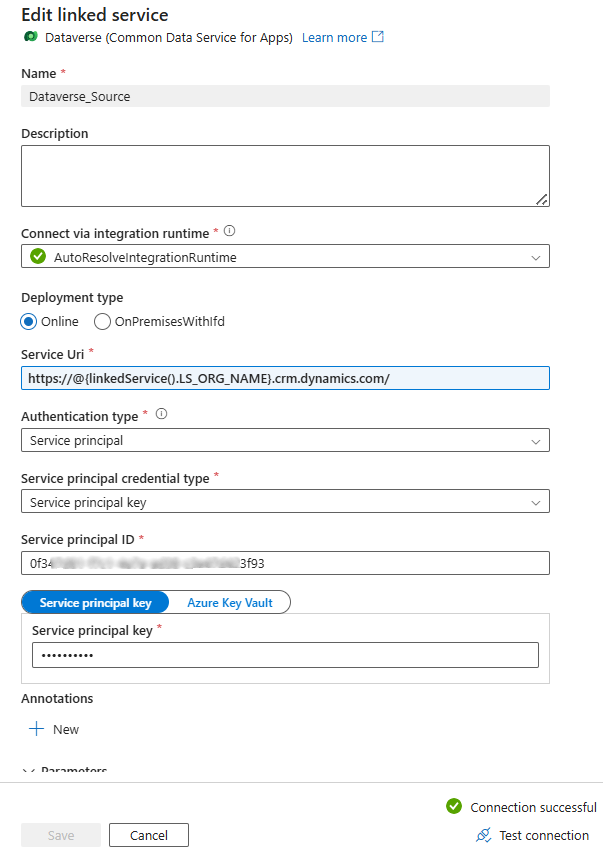Click the Cancel button
The image size is (603, 857).
tap(148, 835)
